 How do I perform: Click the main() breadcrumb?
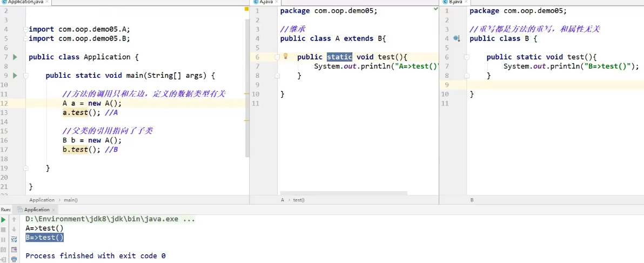point(71,200)
